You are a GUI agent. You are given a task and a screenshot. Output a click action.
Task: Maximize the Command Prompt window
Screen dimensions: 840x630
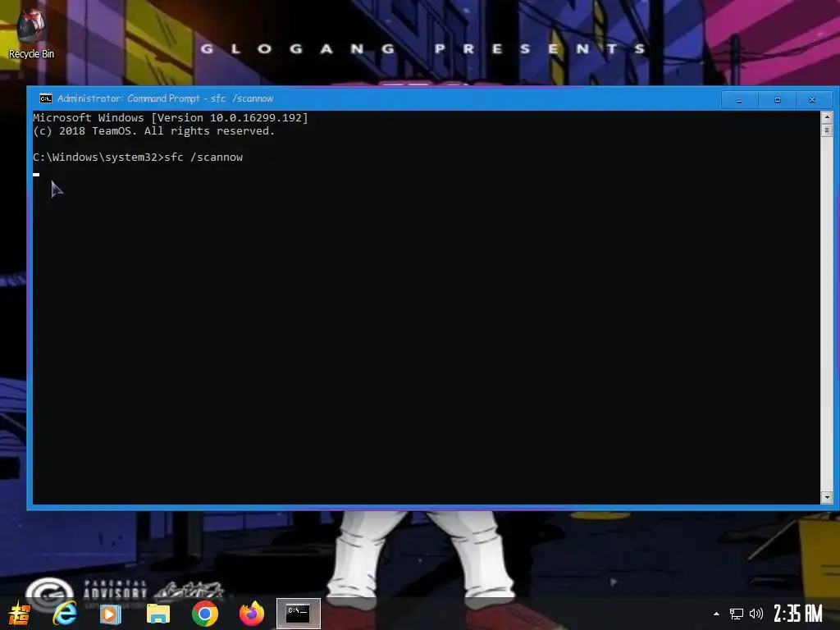[x=778, y=99]
